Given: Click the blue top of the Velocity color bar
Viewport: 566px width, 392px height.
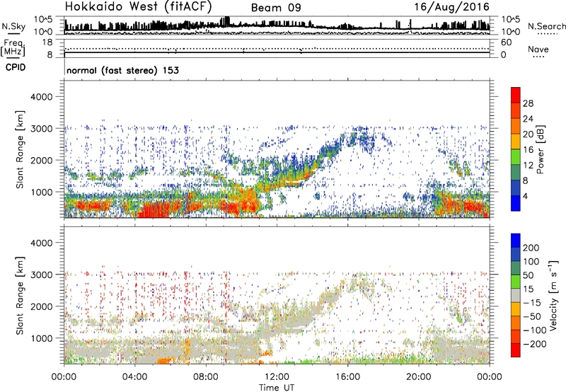Looking at the screenshot, I should click(x=516, y=241).
